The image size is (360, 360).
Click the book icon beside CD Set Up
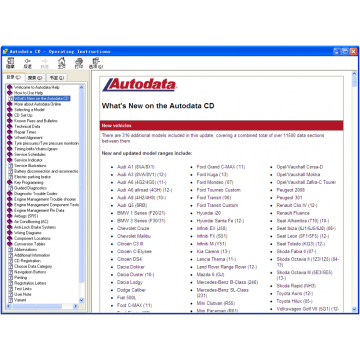(x=10, y=115)
